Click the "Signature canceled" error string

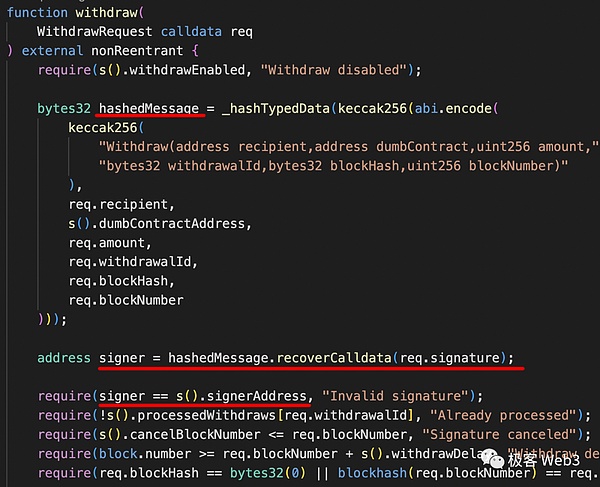[x=499, y=435]
